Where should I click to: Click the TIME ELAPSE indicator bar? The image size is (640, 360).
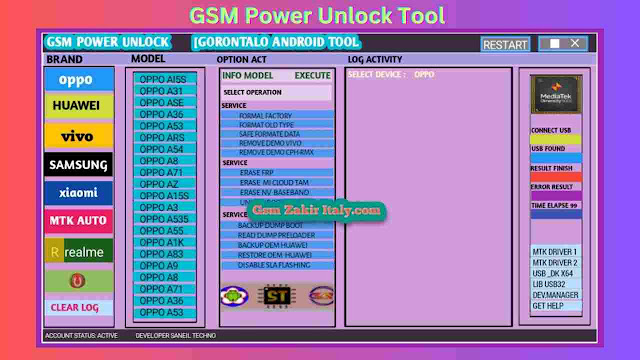[556, 214]
